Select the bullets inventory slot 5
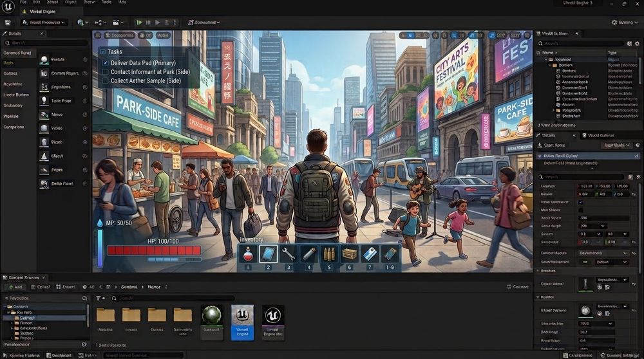644x359 pixels. pos(329,254)
